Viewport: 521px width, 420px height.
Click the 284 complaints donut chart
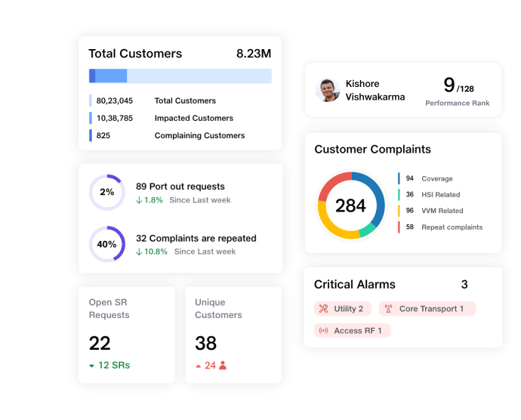pos(350,205)
